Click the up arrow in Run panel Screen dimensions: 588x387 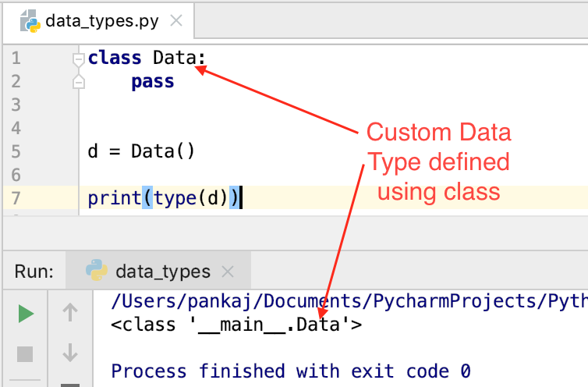(70, 314)
